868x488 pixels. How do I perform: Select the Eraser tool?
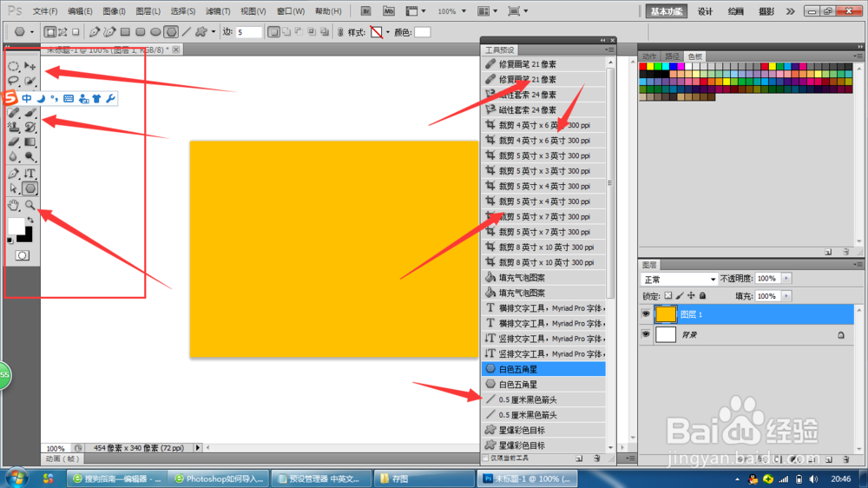click(13, 142)
